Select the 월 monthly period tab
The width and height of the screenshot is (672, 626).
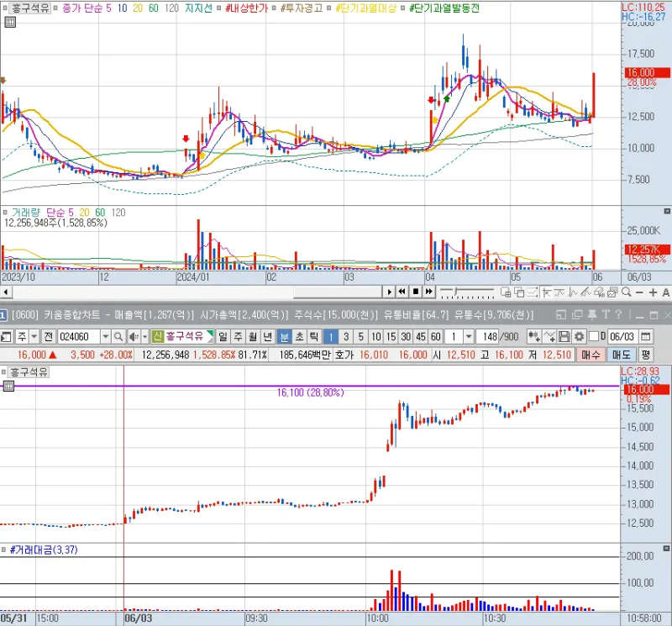[x=253, y=337]
